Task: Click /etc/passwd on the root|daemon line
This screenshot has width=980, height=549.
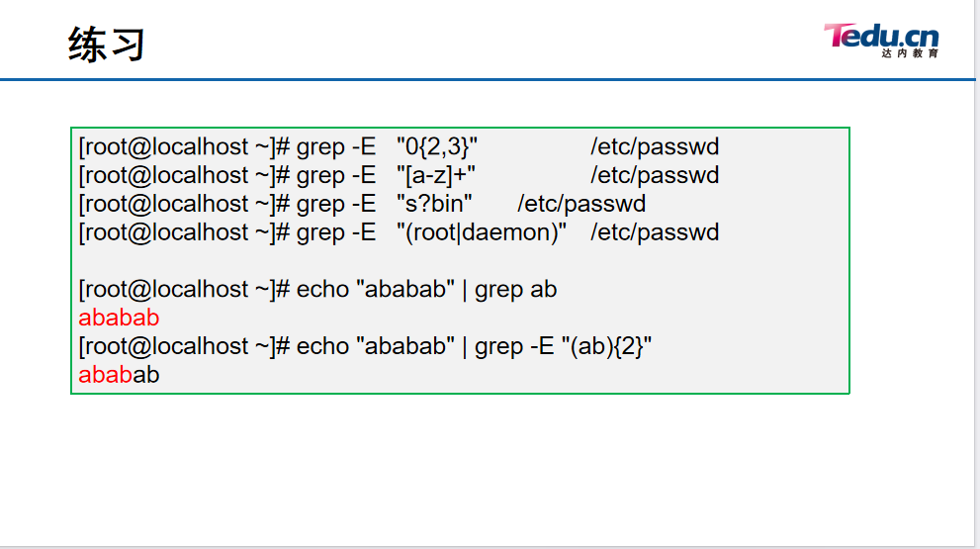Action: [655, 232]
